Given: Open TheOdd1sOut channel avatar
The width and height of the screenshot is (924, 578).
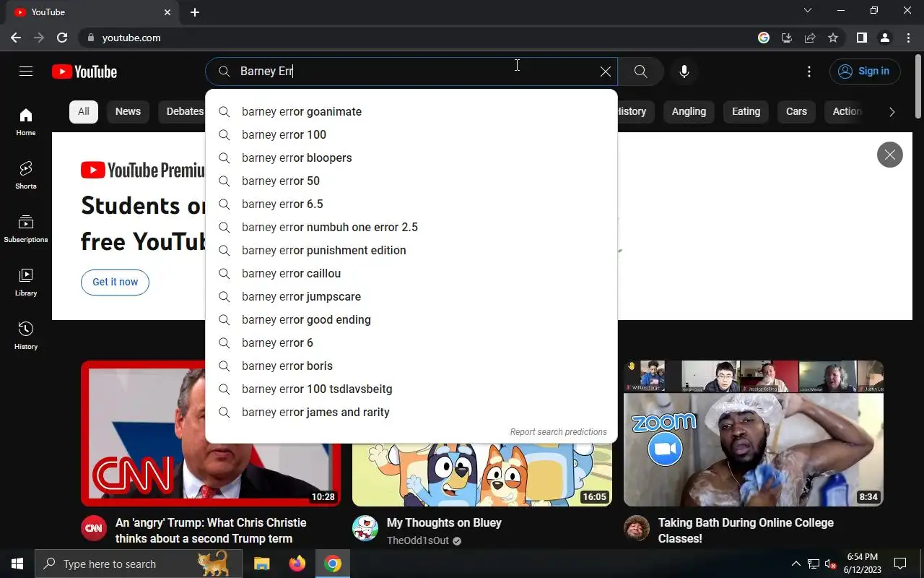Looking at the screenshot, I should point(365,528).
